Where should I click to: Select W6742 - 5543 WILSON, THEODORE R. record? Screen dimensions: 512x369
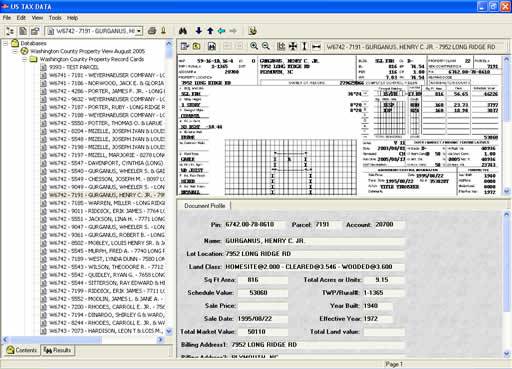tap(107, 267)
